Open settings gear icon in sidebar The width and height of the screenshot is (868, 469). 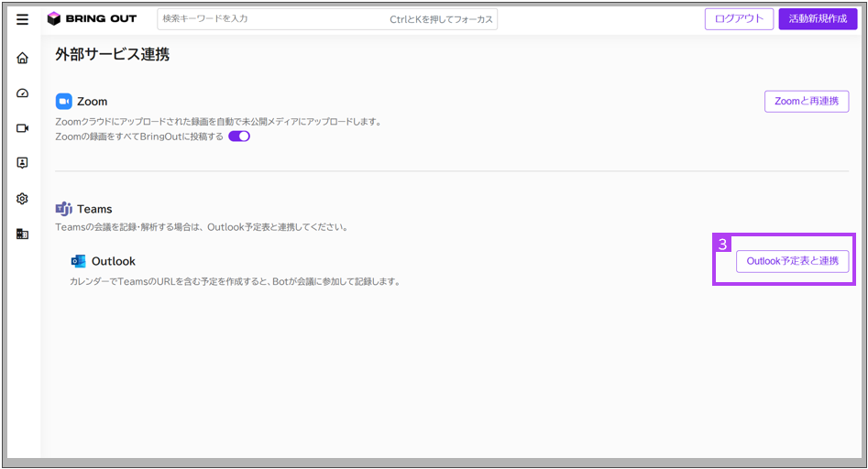[22, 199]
